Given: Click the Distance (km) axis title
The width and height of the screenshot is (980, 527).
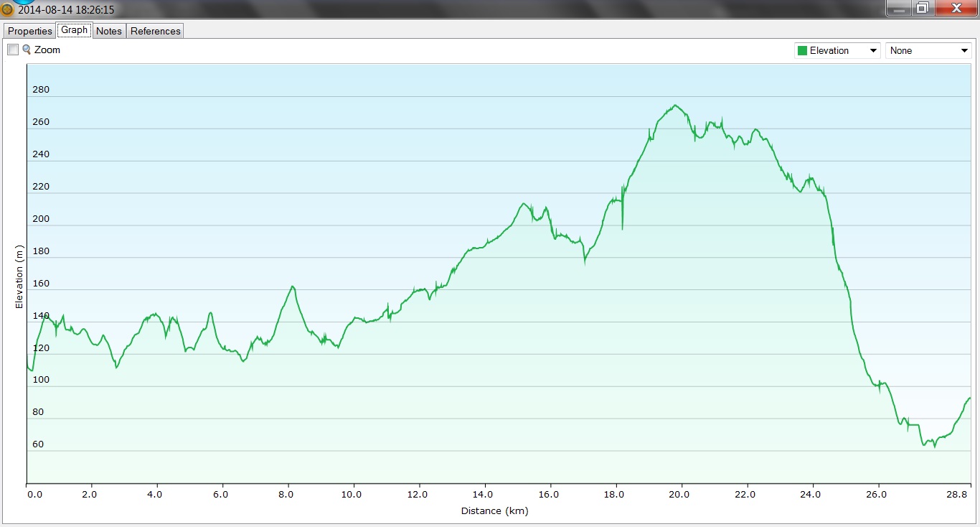Looking at the screenshot, I should (x=494, y=510).
